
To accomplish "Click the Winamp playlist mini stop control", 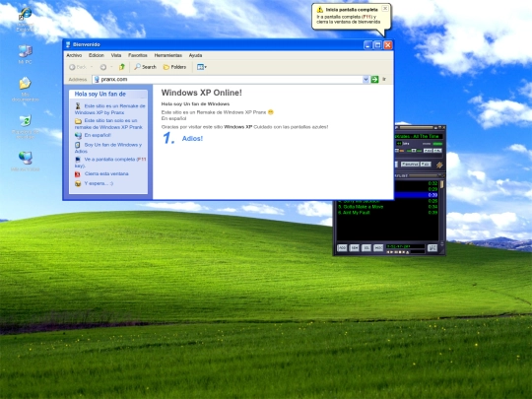I will [x=400, y=252].
